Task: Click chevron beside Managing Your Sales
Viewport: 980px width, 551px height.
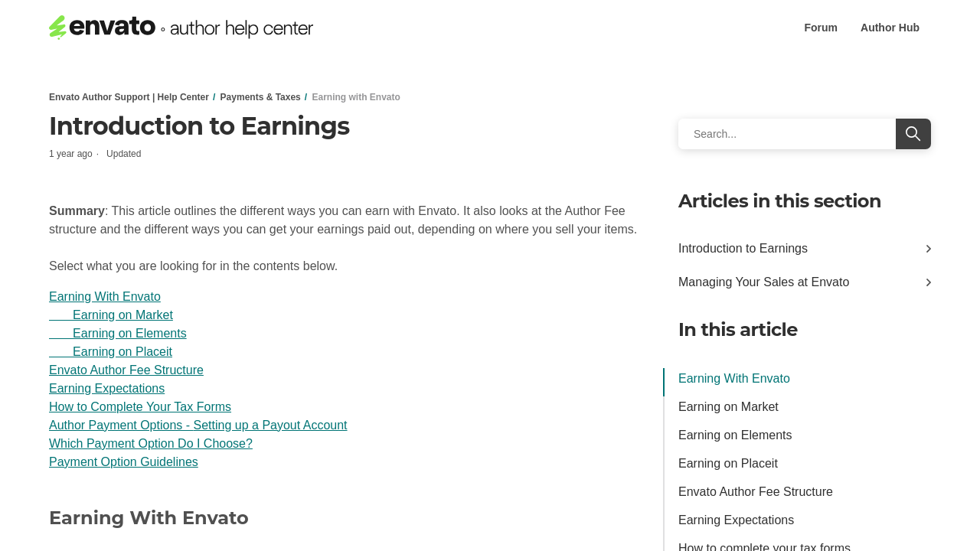Action: (928, 282)
